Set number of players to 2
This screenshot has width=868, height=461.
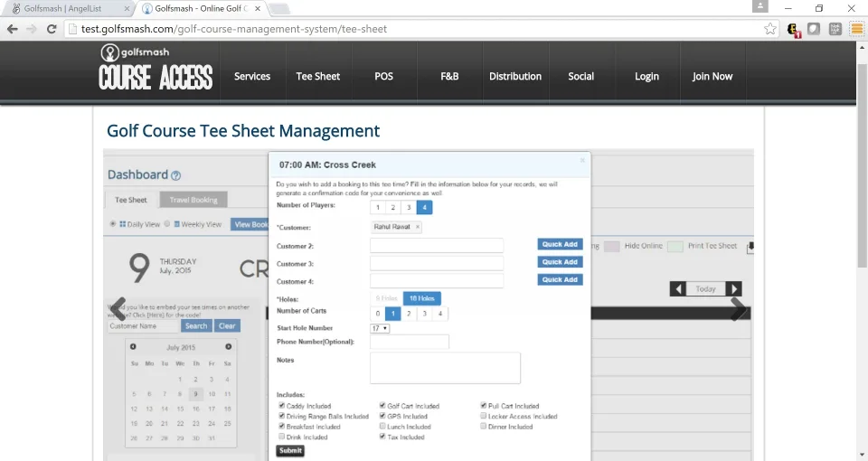coord(393,208)
